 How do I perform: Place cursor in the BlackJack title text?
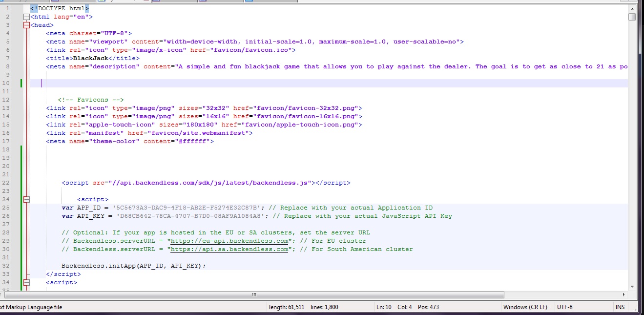pyautogui.click(x=90, y=58)
